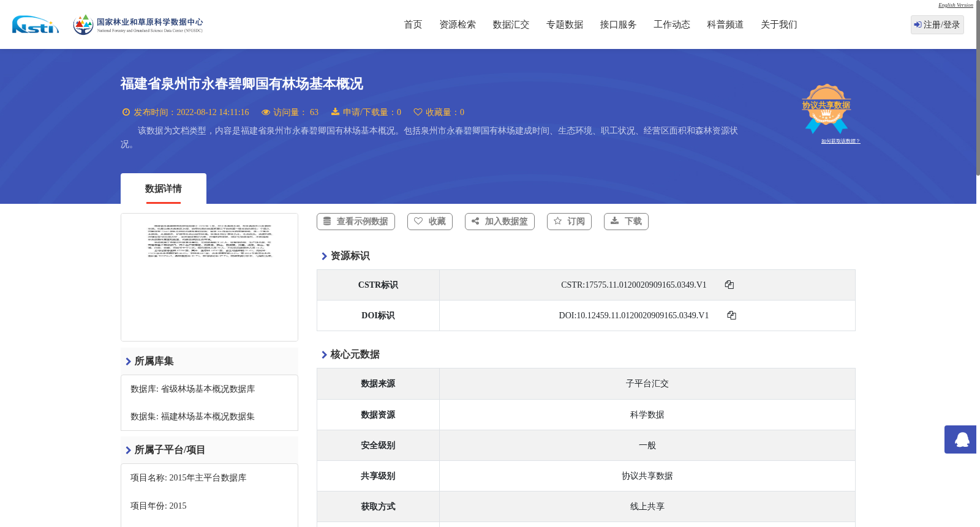Click the DOI:10.12459.11.0120020909165.0349.V1 value
The height and width of the screenshot is (527, 980).
point(634,316)
